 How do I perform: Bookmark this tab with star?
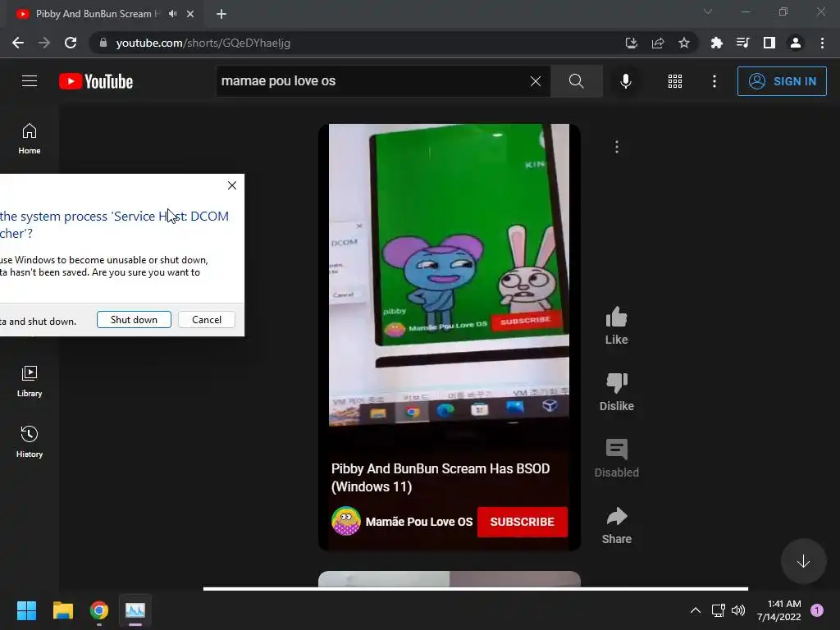[684, 43]
